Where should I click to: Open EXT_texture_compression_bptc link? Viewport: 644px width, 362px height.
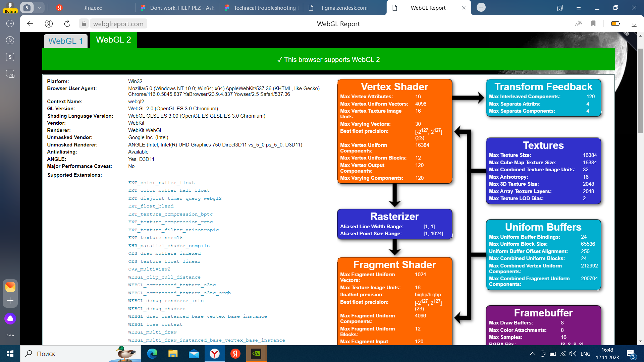(x=170, y=214)
